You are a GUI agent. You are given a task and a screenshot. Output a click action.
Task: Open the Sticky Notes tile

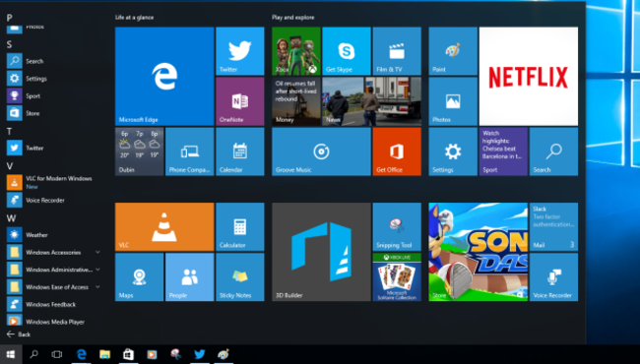coord(240,277)
